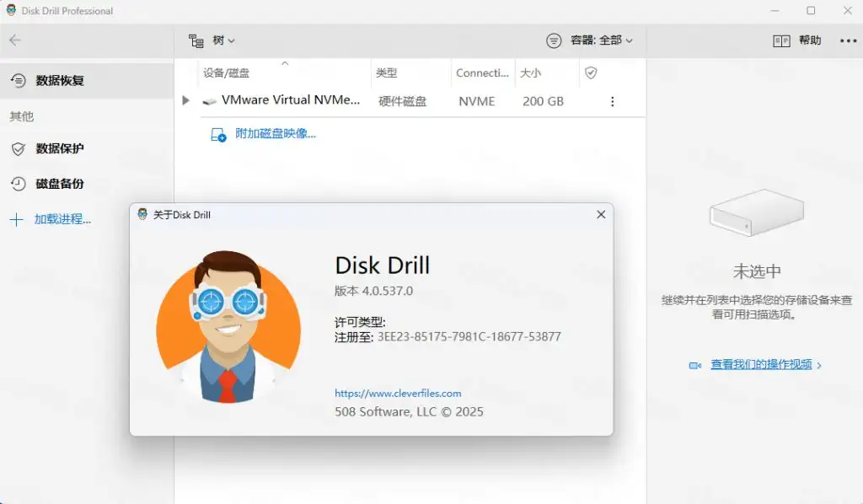
Task: Click the plus icon beside 加载进程
Action: pos(17,219)
